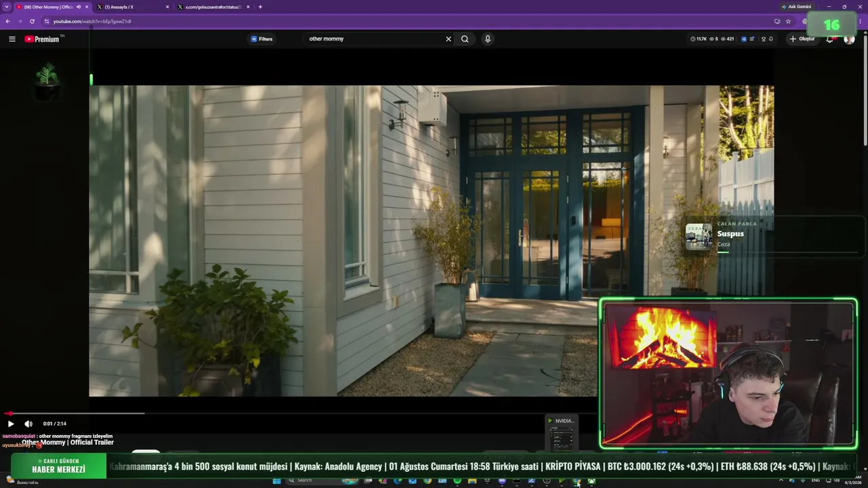The height and width of the screenshot is (488, 868).
Task: Open the account avatar menu
Action: click(x=849, y=39)
